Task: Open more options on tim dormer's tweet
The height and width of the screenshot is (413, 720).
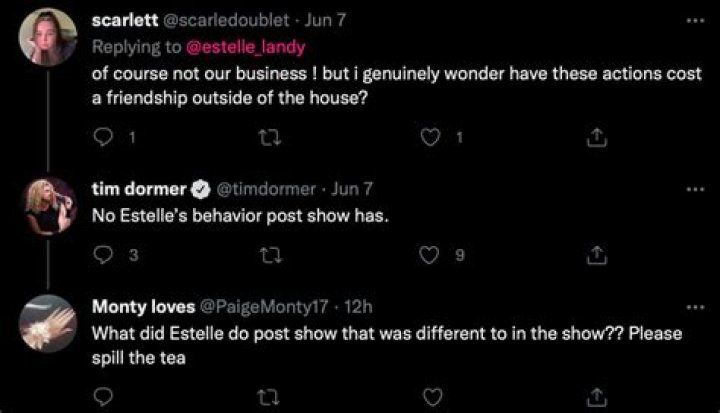Action: click(x=694, y=188)
